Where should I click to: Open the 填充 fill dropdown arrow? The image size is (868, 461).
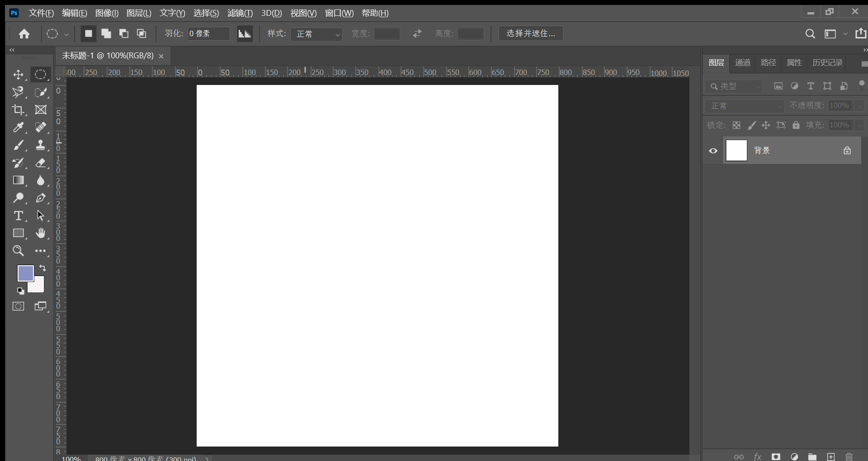[859, 125]
